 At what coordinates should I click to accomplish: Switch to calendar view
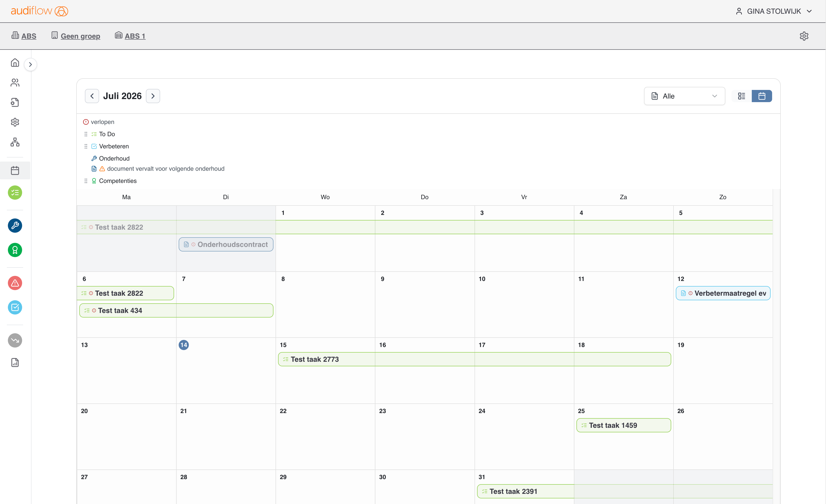click(x=762, y=96)
